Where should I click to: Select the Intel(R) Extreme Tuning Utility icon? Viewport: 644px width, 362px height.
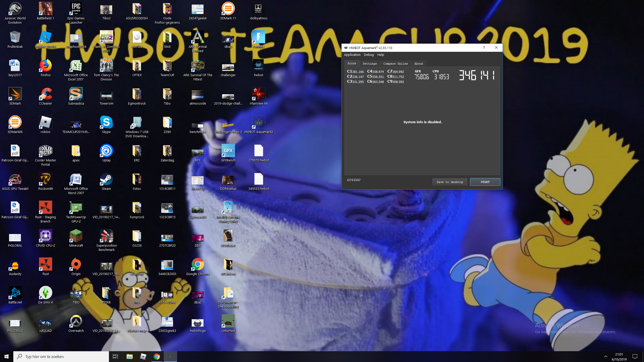(228, 212)
